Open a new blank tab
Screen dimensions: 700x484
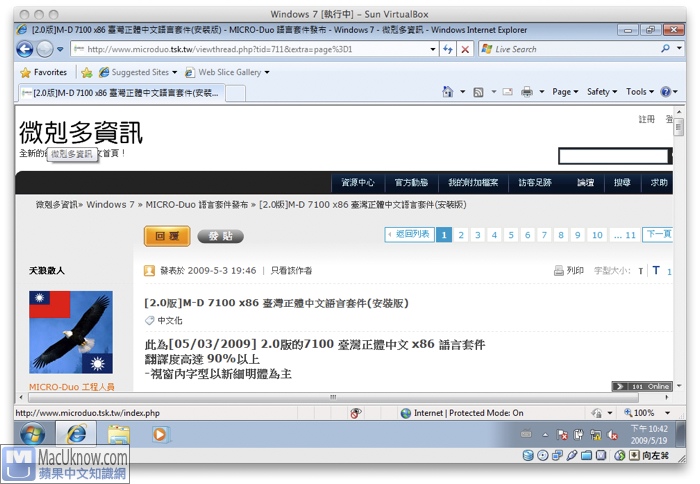235,93
